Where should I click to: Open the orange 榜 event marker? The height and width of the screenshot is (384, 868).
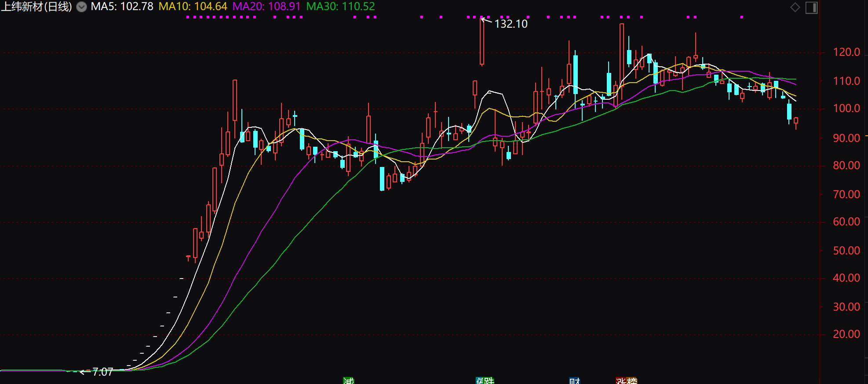click(x=632, y=380)
